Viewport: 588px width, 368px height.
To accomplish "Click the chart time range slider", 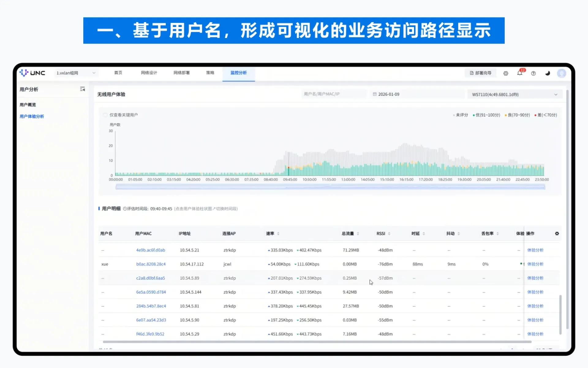I will (x=330, y=187).
